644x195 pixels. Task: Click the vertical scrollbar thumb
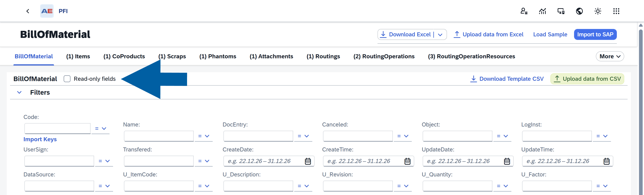pos(641,112)
